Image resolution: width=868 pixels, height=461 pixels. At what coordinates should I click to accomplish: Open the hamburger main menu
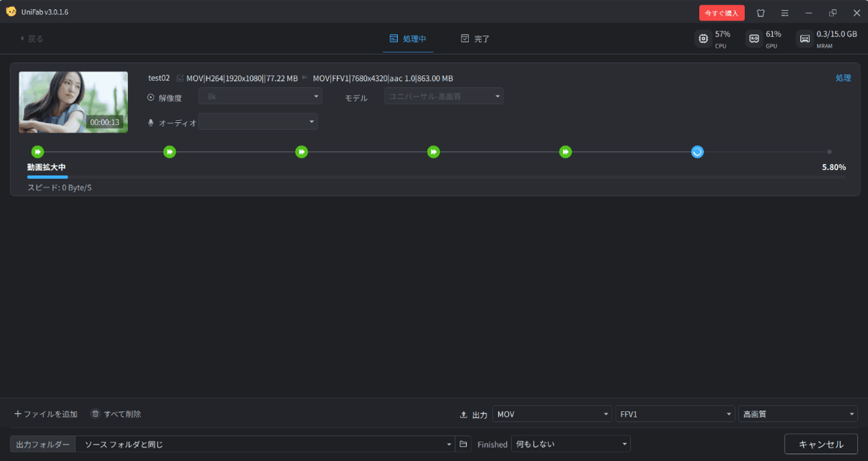click(785, 13)
